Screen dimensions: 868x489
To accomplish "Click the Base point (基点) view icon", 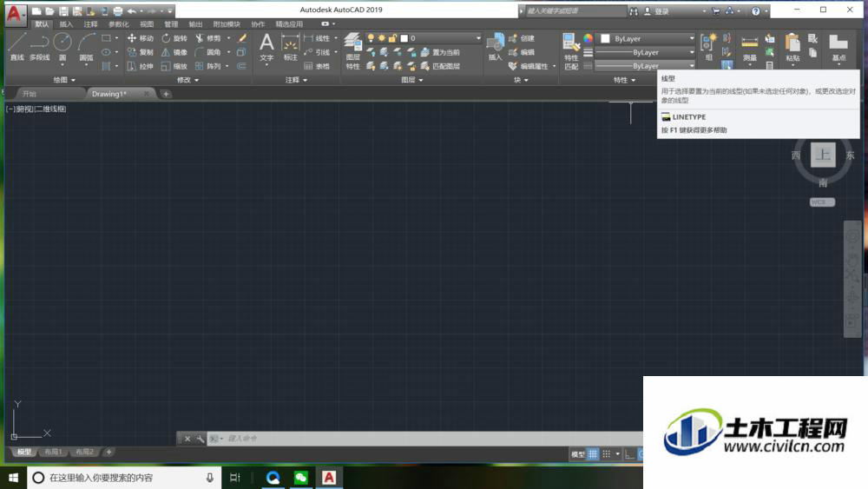I will (838, 48).
